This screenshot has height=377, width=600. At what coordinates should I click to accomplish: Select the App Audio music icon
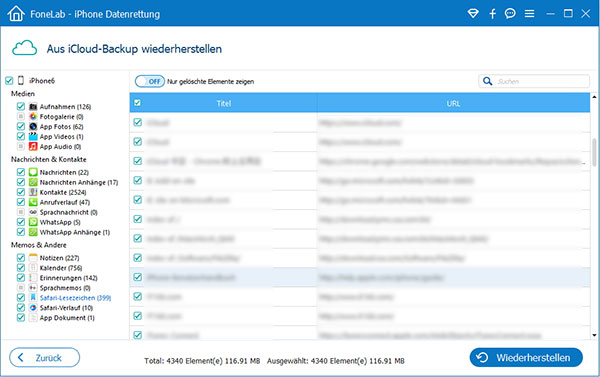(33, 146)
